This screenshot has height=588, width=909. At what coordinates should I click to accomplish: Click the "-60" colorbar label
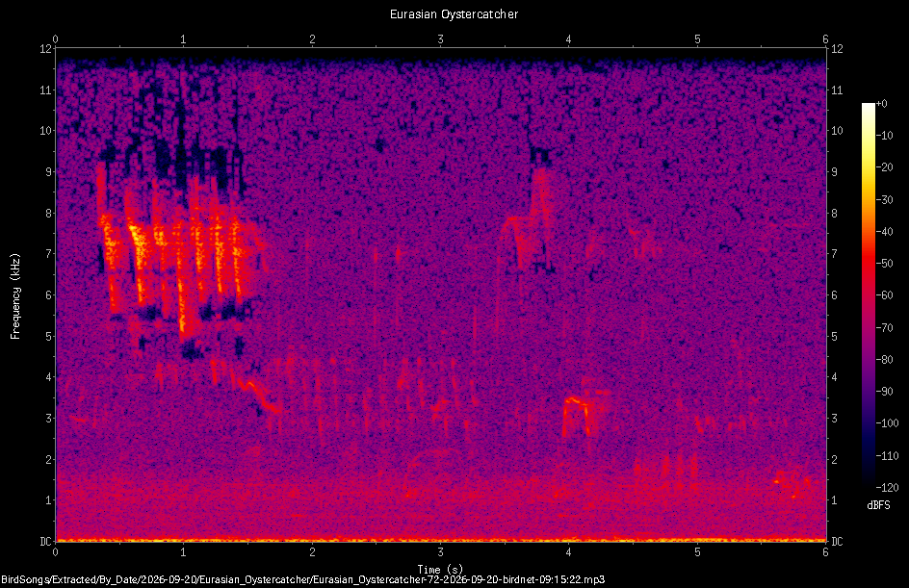(884, 295)
